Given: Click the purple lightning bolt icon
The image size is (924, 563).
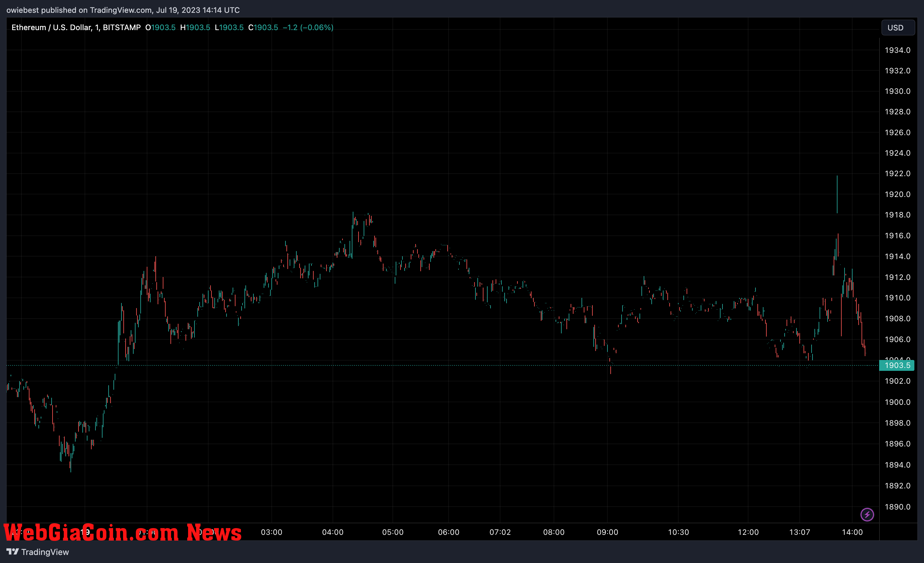Looking at the screenshot, I should (867, 514).
